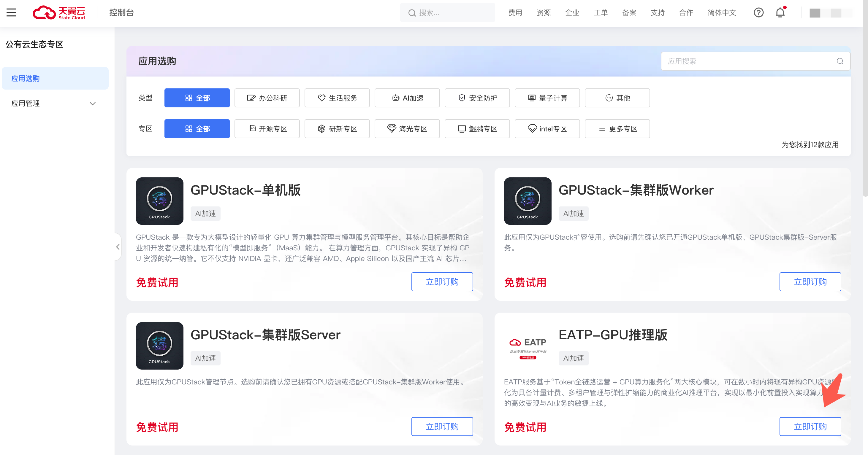Open the 简体中文 language selector
Screen dimensions: 868x455
point(722,12)
